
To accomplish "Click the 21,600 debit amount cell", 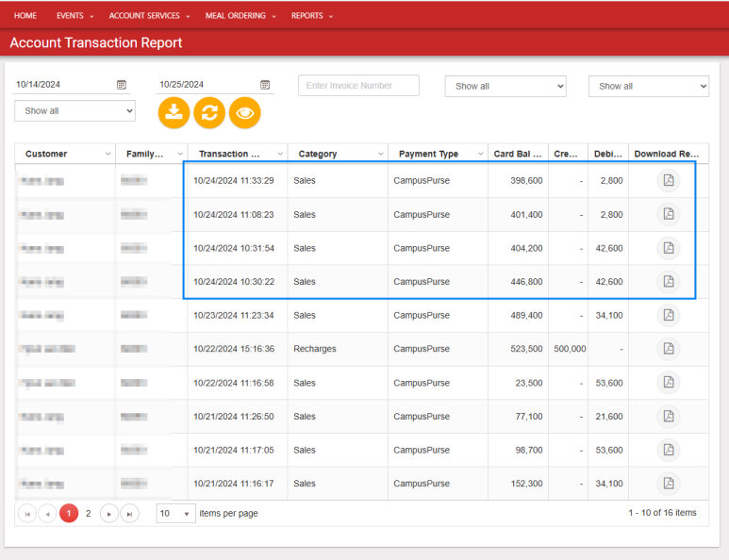I will [x=609, y=417].
